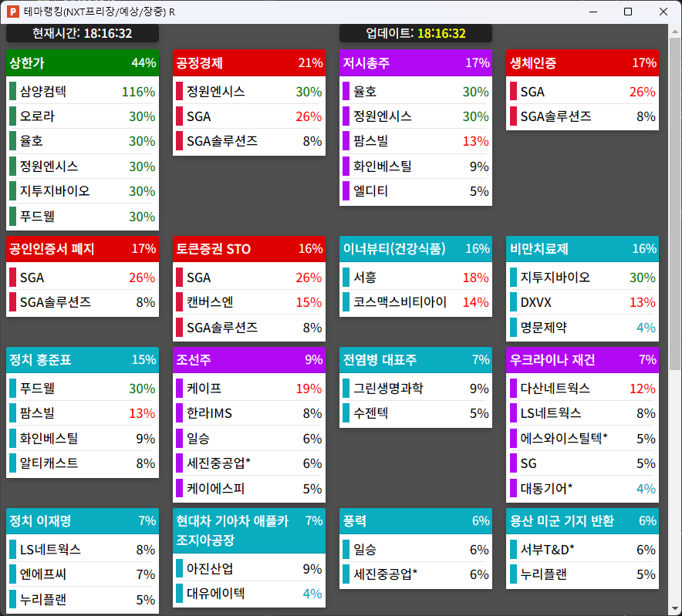Open the 용산 미군 기지 반환 header
Viewport: 682px width, 616px height.
tap(582, 521)
